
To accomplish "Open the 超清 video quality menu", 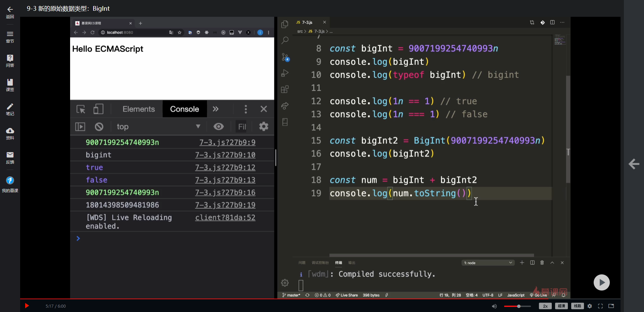I will click(561, 306).
